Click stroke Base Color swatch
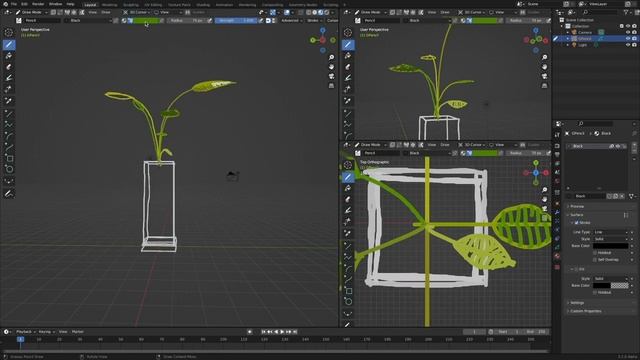 611,246
